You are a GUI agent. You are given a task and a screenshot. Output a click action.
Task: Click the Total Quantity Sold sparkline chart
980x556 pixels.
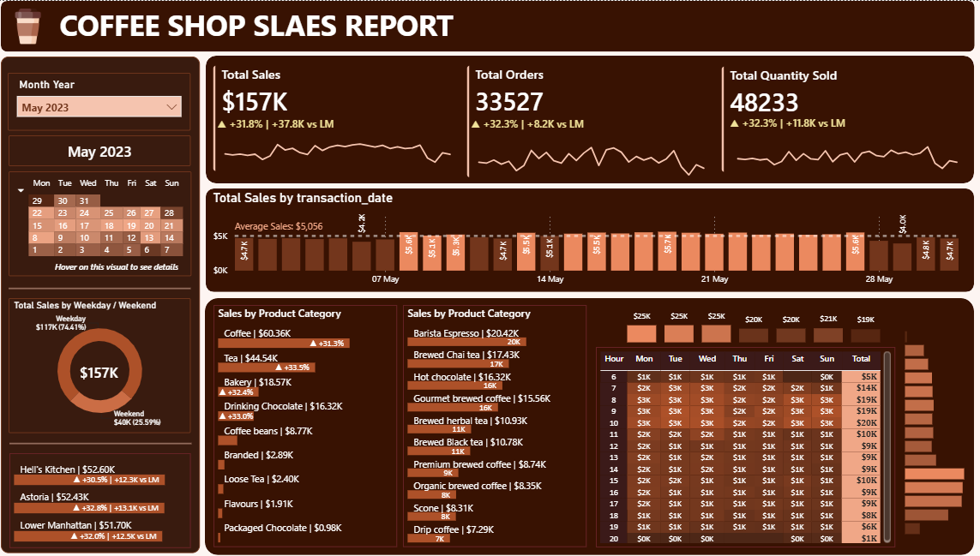847,158
